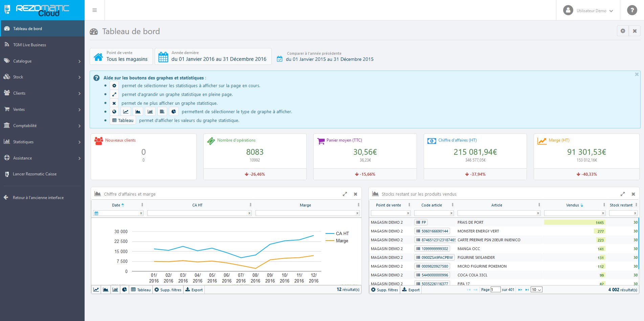Open rows-per-page dropdown showing 10

click(x=536, y=290)
